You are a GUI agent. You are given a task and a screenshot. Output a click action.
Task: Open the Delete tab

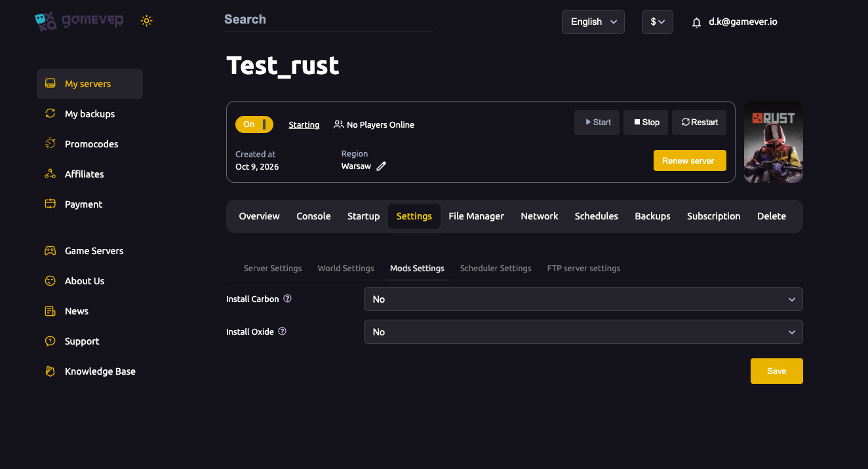[772, 216]
